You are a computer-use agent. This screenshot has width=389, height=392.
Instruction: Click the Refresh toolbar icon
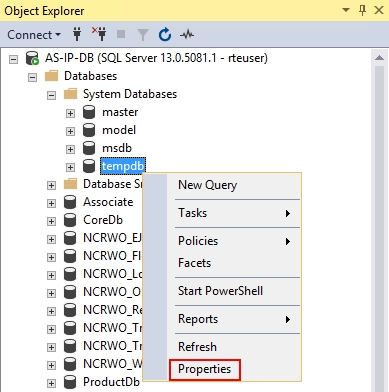point(165,35)
